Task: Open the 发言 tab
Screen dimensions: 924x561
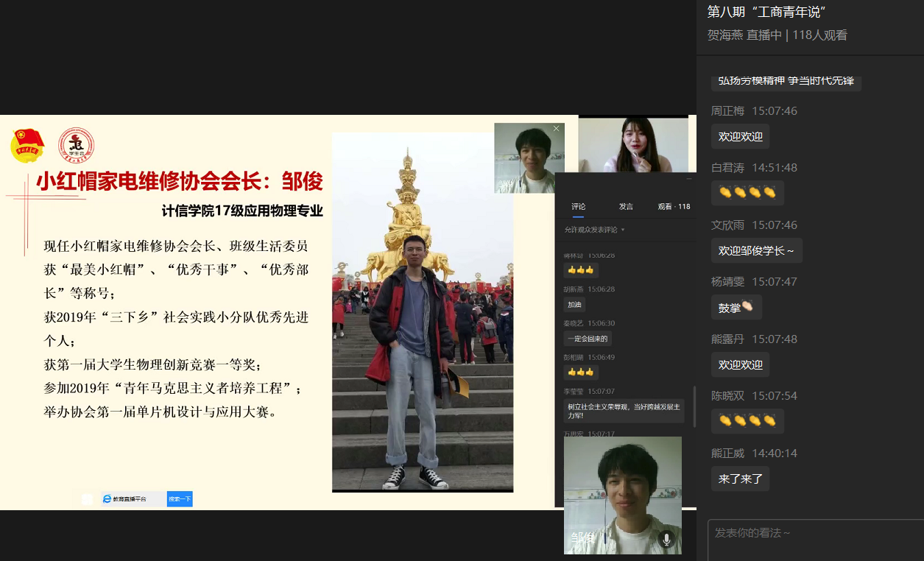Action: click(626, 207)
